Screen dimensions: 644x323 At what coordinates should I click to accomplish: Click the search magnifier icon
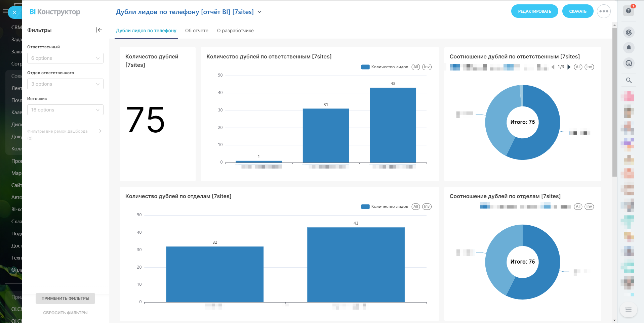(629, 80)
